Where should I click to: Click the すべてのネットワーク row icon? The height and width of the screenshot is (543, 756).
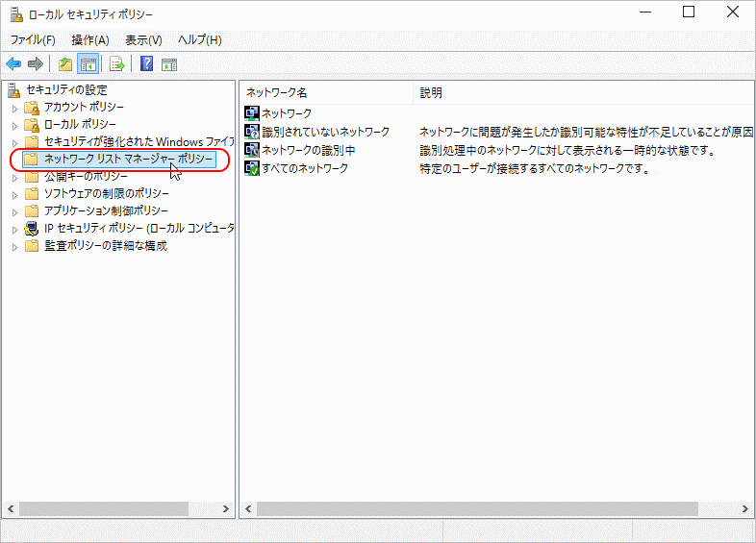252,168
